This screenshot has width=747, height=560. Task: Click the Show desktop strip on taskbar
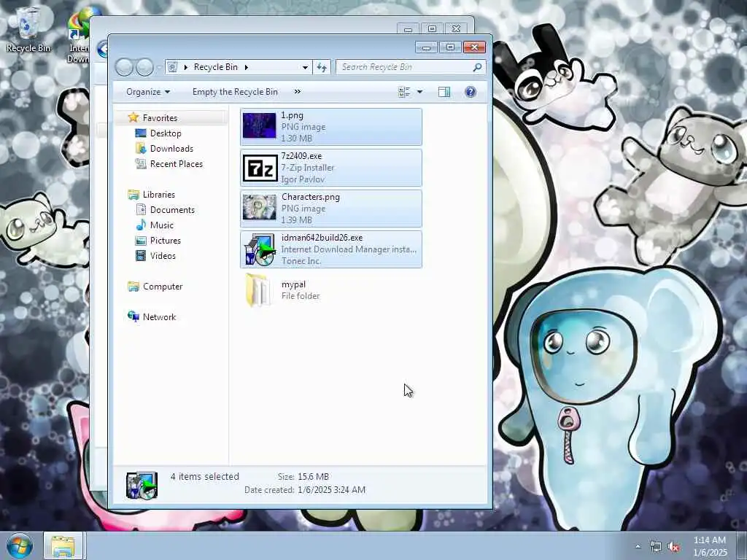click(742, 545)
